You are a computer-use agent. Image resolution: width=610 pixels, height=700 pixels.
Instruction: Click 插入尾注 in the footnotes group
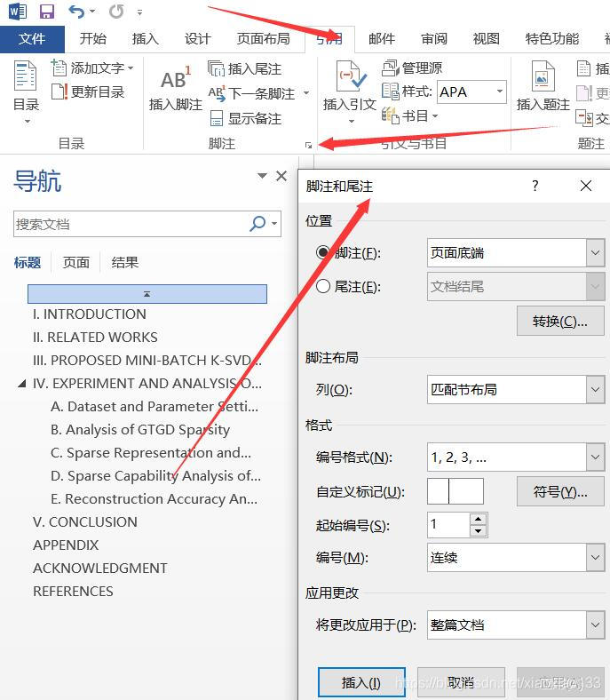[244, 68]
